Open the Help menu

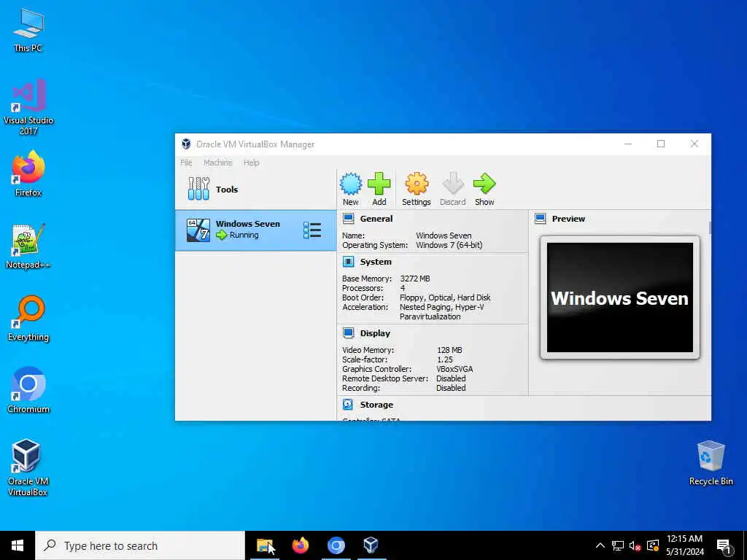tap(252, 163)
